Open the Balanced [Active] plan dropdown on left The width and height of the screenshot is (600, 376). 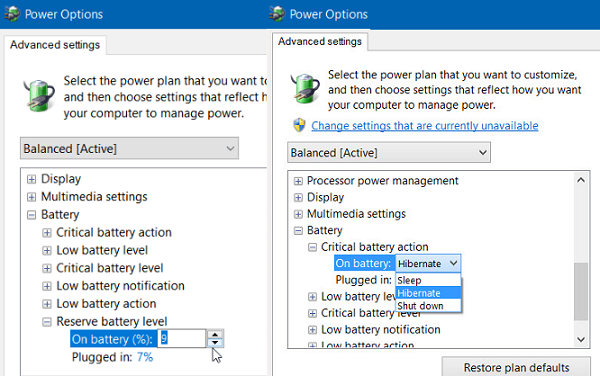point(129,148)
